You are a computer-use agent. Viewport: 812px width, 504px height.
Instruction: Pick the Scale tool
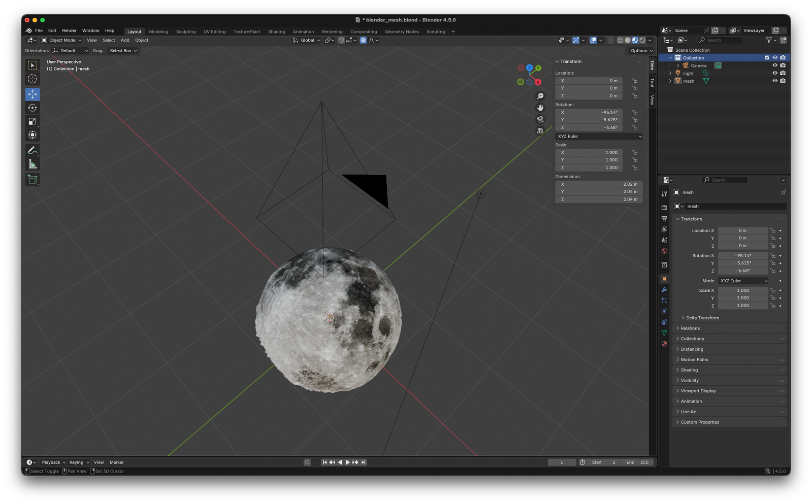pos(33,121)
